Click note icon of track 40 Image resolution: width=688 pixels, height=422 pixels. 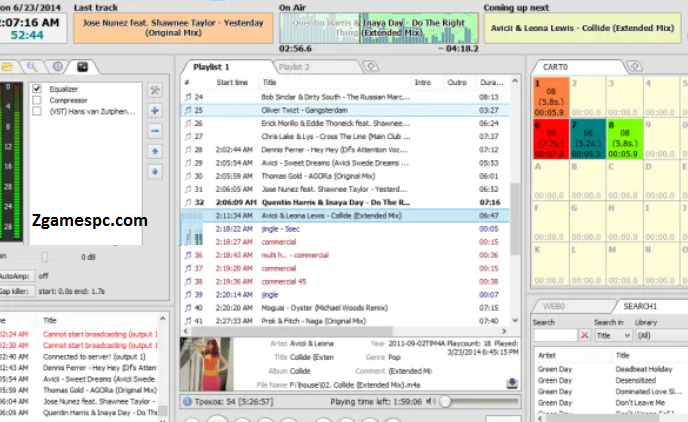tap(188, 308)
